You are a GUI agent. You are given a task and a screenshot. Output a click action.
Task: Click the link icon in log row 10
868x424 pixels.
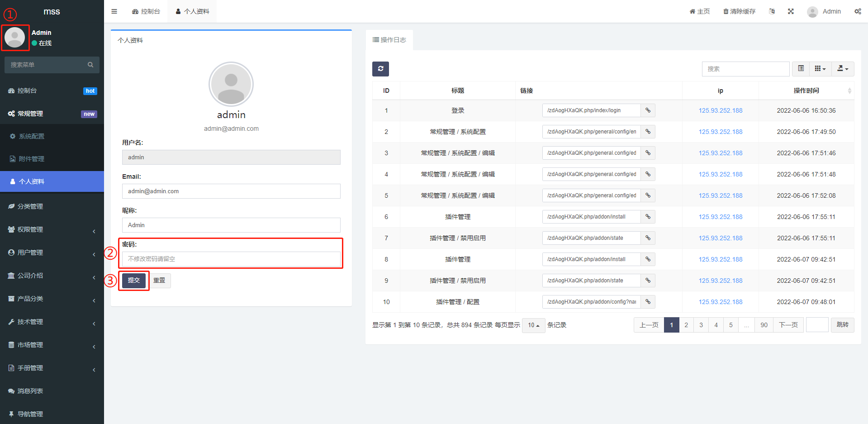point(648,302)
